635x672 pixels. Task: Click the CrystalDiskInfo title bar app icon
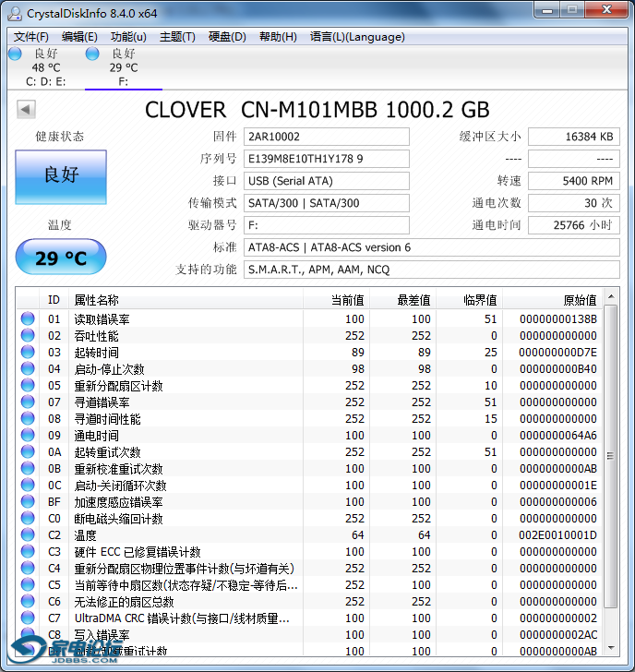pos(15,14)
